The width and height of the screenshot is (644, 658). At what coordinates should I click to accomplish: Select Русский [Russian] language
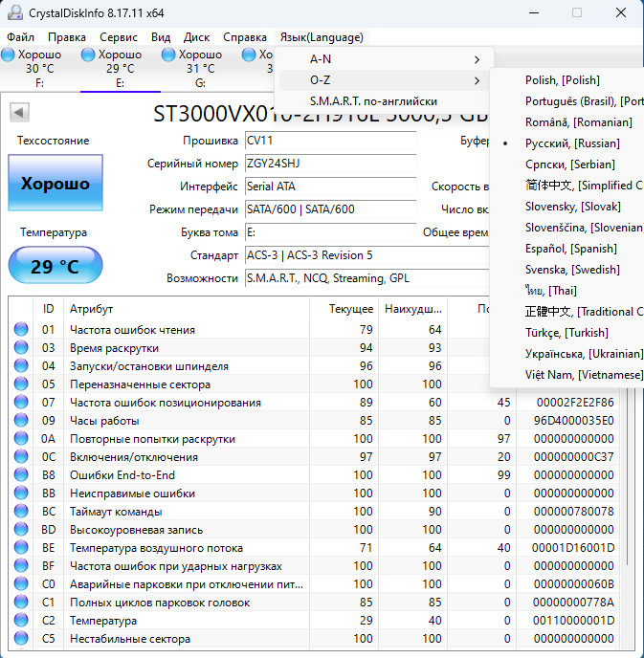566,143
